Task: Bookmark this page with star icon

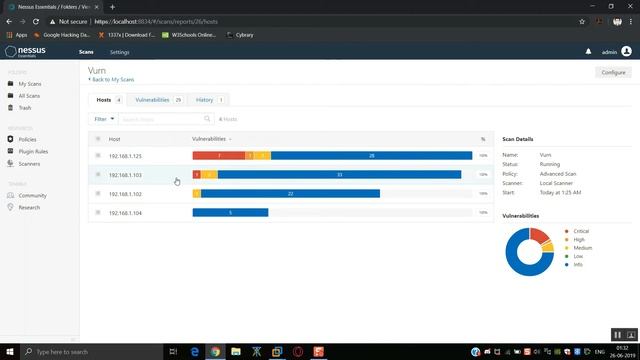Action: [582, 22]
